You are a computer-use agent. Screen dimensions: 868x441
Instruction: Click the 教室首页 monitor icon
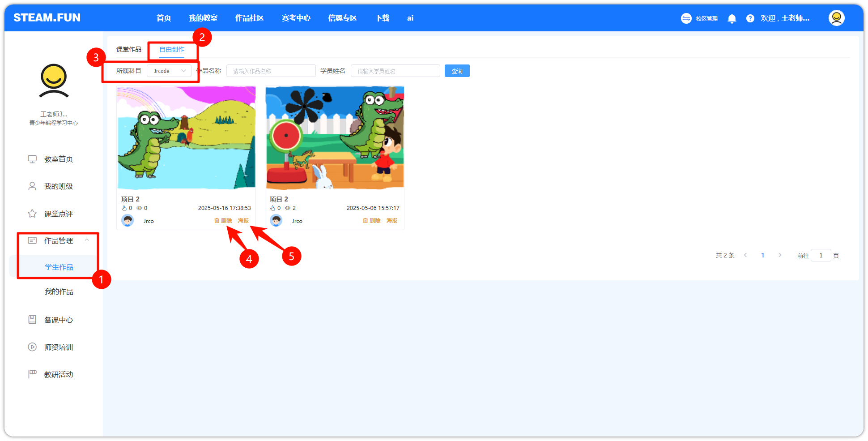click(x=32, y=159)
